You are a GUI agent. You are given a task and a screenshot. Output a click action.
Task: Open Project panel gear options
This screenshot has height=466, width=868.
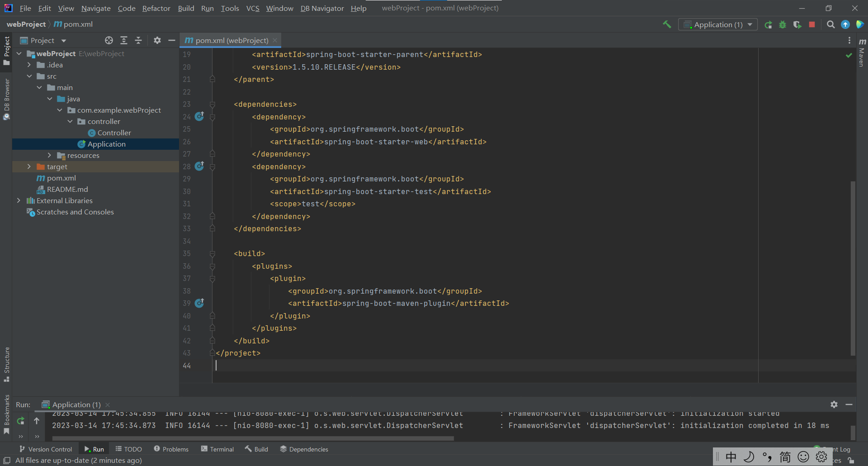click(x=157, y=41)
